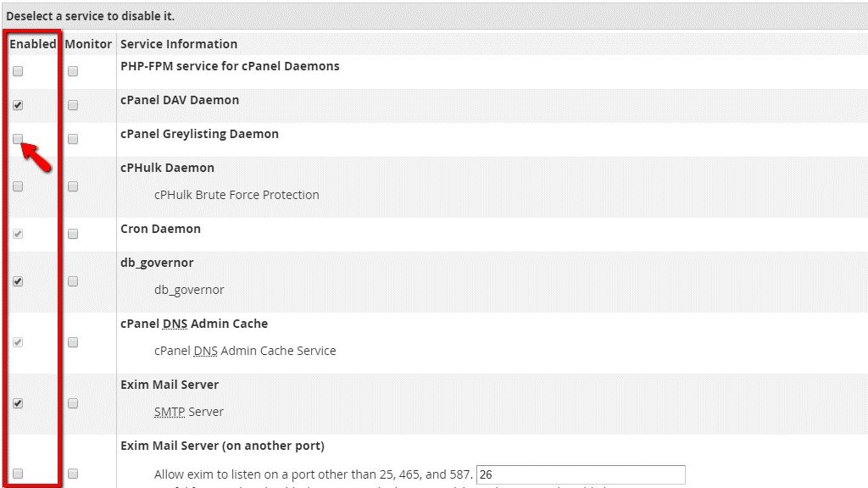The image size is (868, 488).
Task: Click cPanel DNS Admin Cache enabled checkbox
Action: coord(18,342)
